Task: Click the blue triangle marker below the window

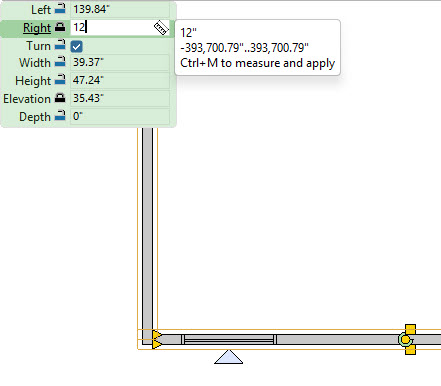Action: [229, 357]
